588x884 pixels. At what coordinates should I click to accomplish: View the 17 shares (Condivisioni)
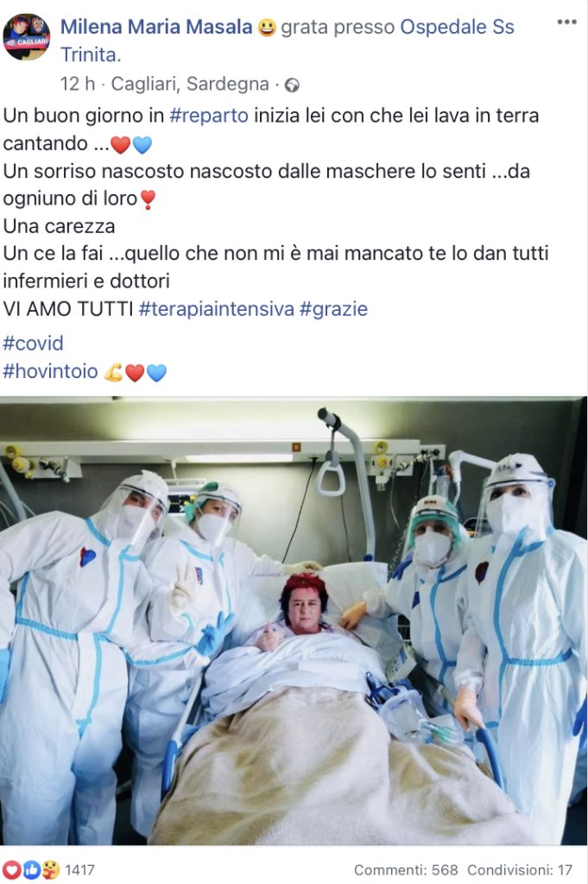(x=519, y=870)
